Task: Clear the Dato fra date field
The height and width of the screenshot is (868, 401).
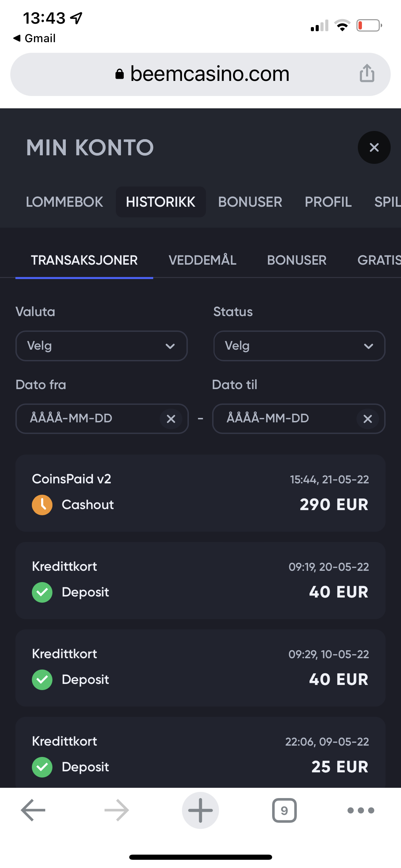Action: (x=171, y=419)
